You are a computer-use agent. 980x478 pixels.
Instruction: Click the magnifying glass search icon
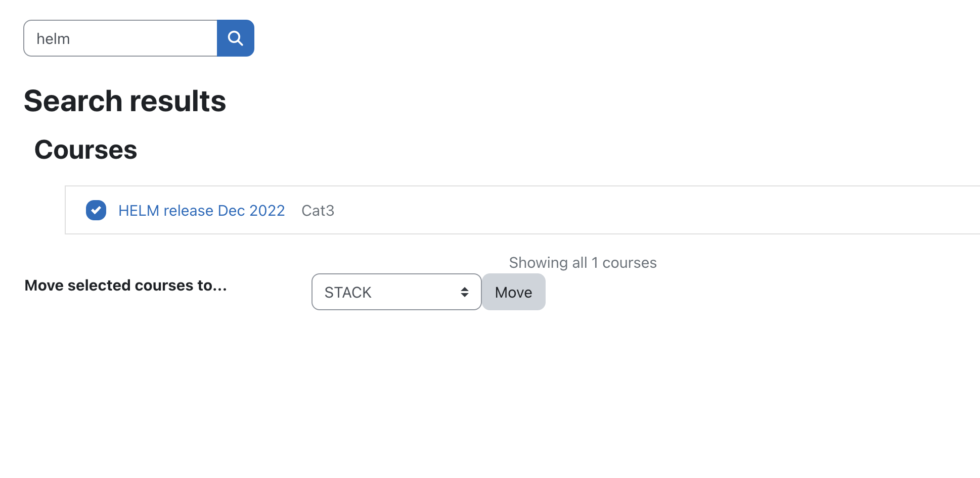coord(235,38)
